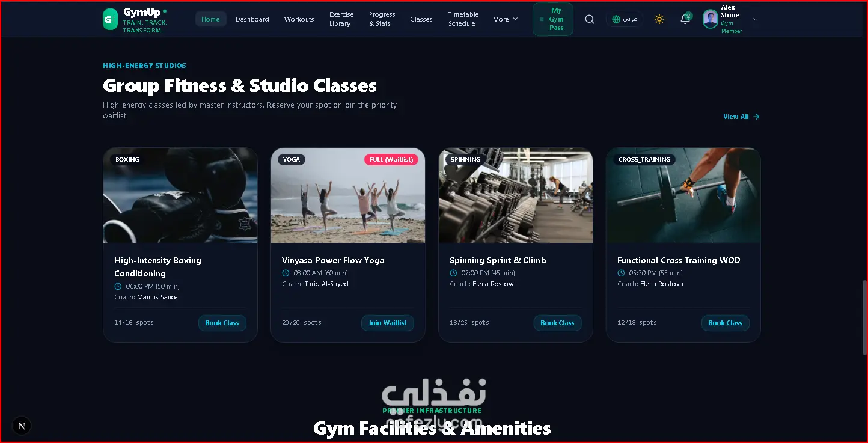This screenshot has width=868, height=443.
Task: Click Alex Stone's profile avatar
Action: click(711, 19)
